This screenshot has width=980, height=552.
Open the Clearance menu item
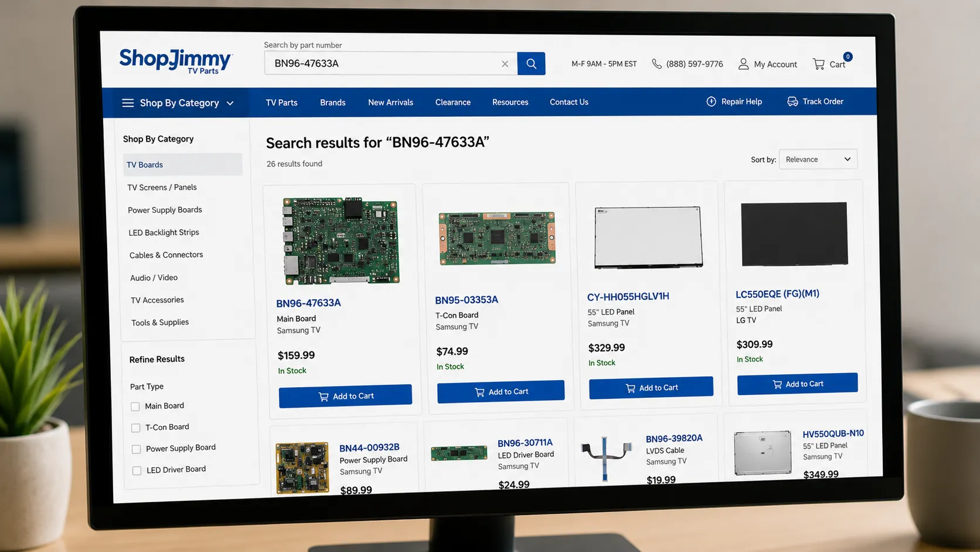(453, 102)
